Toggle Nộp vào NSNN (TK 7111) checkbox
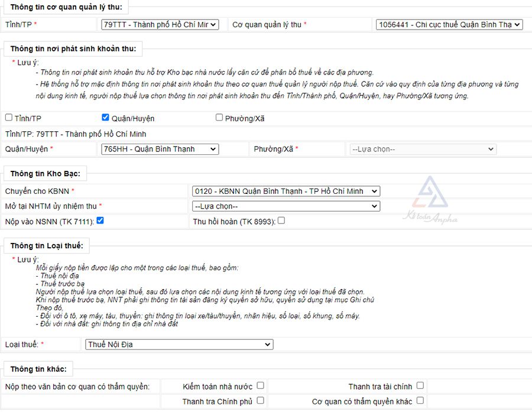Screen dimensions: 532x412 [x=100, y=220]
